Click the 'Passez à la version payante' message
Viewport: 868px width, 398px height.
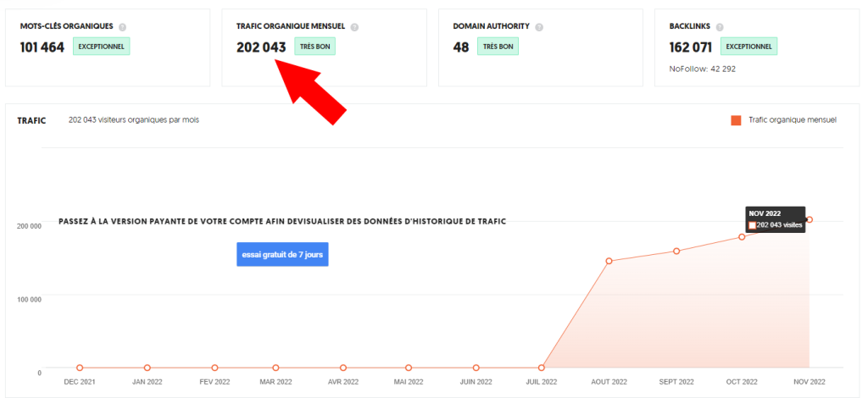pyautogui.click(x=282, y=221)
